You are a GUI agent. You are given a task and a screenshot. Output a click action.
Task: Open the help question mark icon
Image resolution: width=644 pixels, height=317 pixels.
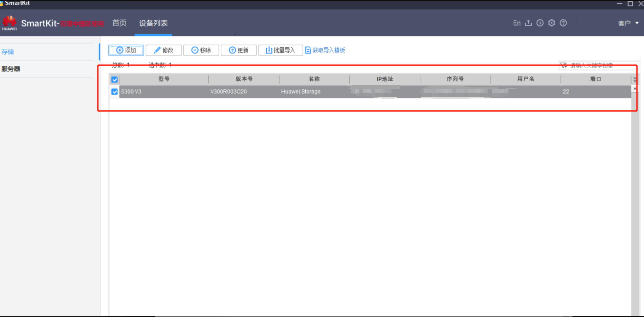pos(563,23)
